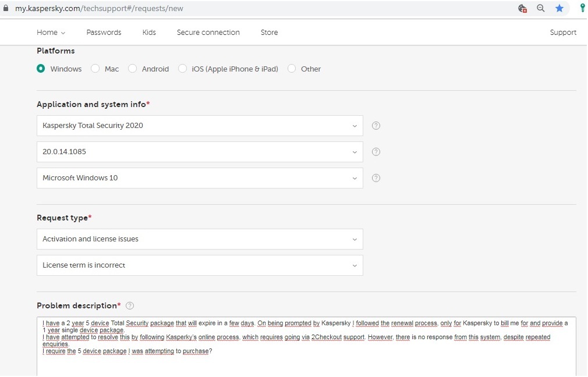Select the Android platform radio button
The height and width of the screenshot is (377, 588).
pos(132,69)
